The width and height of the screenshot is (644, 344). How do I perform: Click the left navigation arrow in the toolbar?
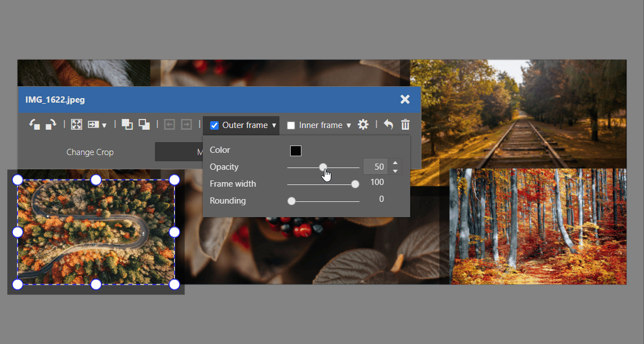click(x=168, y=124)
